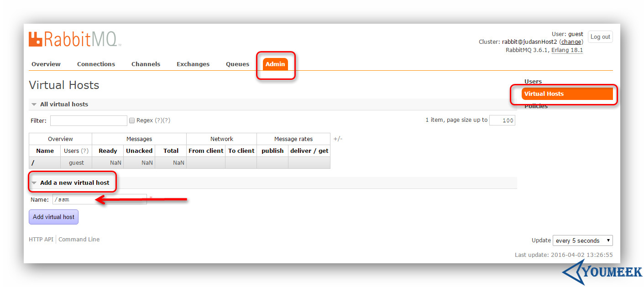Click the Add virtual host button

click(x=53, y=217)
